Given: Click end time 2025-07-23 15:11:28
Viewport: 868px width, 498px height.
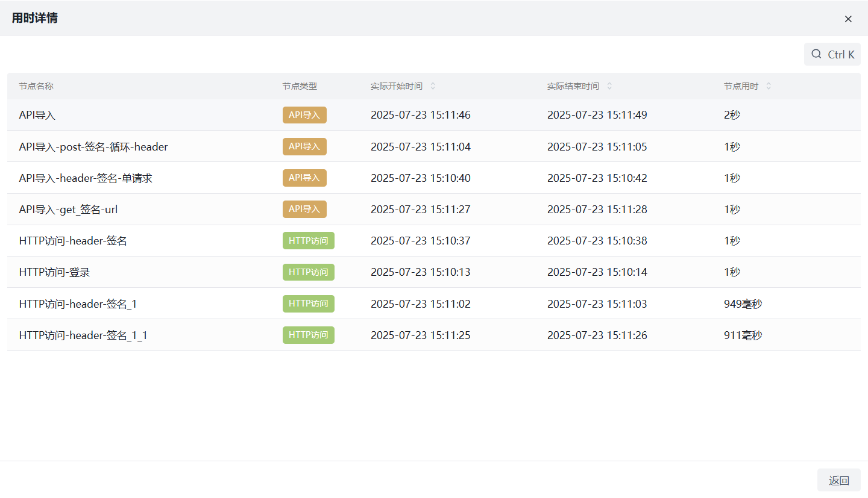Looking at the screenshot, I should pyautogui.click(x=597, y=210).
